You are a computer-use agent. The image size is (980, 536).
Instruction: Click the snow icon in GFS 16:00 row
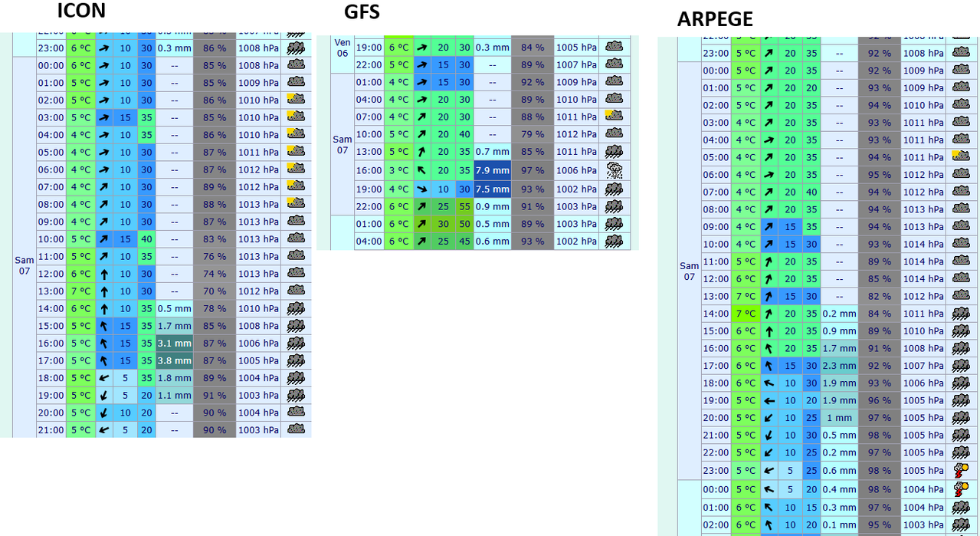pos(615,169)
